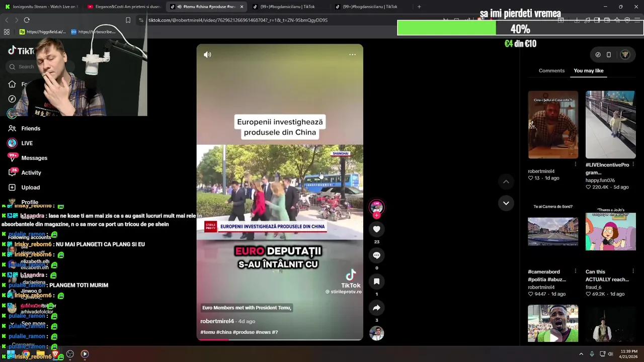Image resolution: width=644 pixels, height=362 pixels.
Task: Reload the page with the browser refresh icon
Action: [27, 20]
